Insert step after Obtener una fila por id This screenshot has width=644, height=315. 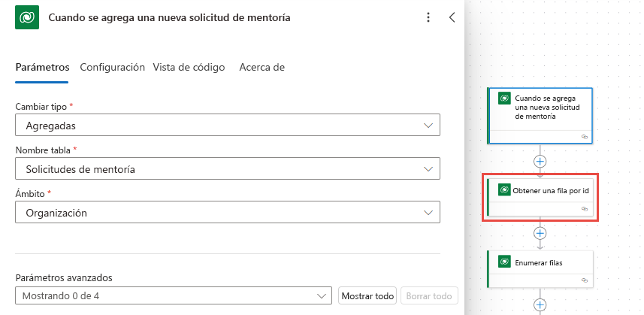tap(540, 233)
